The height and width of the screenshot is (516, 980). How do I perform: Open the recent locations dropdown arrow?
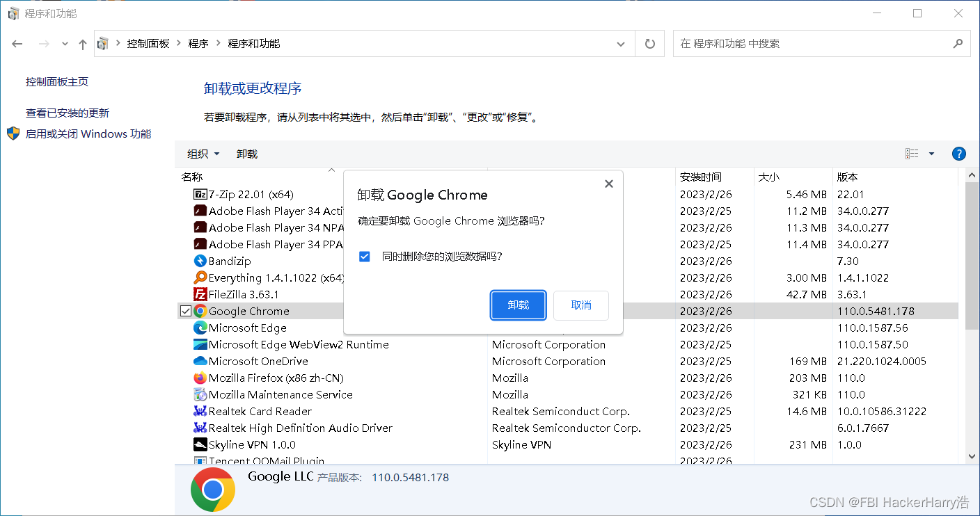pos(65,44)
